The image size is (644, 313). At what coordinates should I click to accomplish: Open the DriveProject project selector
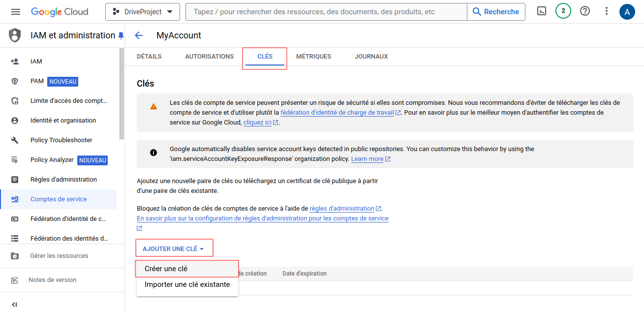[143, 12]
